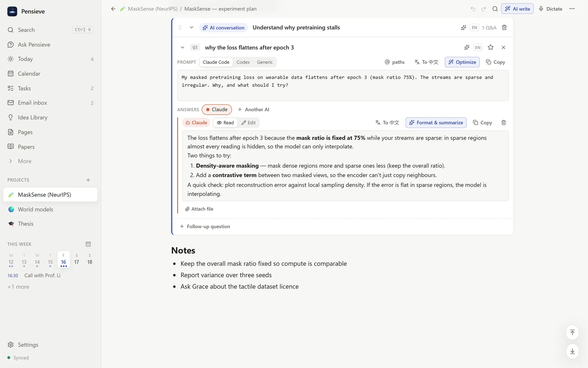The width and height of the screenshot is (588, 368).
Task: Enable Dictate microphone
Action: point(550,9)
